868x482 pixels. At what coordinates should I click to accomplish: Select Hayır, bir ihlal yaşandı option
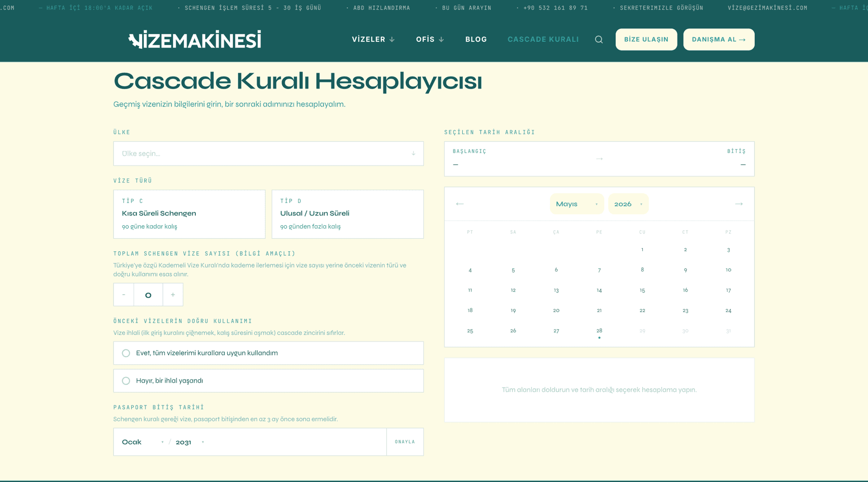click(269, 380)
